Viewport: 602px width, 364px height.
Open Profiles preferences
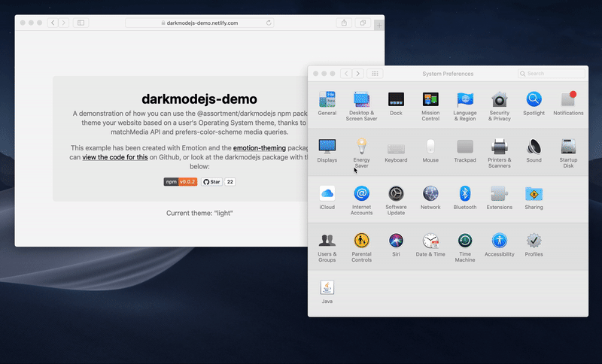(534, 244)
